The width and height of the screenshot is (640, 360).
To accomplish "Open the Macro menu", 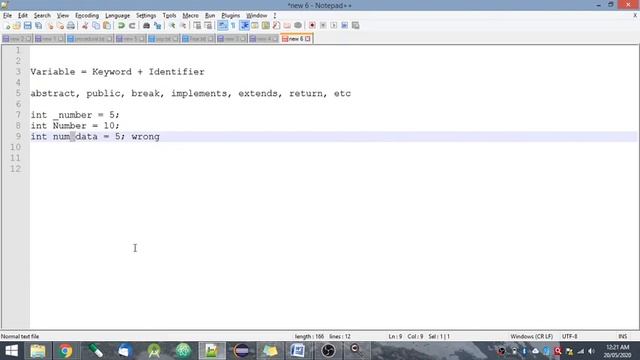I will 190,16.
